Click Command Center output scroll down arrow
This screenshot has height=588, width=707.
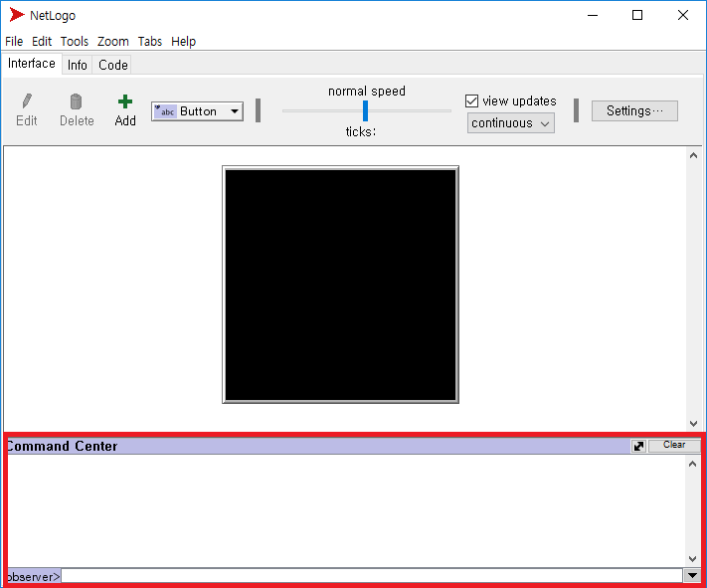tap(692, 559)
